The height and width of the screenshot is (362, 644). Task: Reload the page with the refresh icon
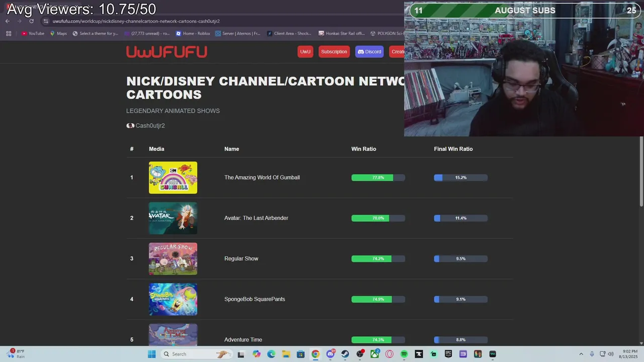point(31,21)
